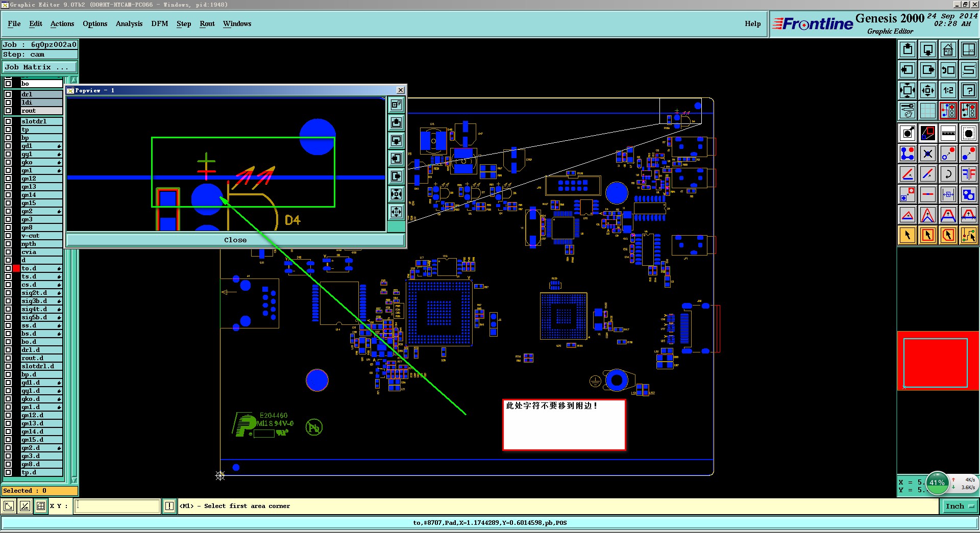Click the Selected : 0 status field
Viewport: 980px width, 533px height.
[40, 491]
